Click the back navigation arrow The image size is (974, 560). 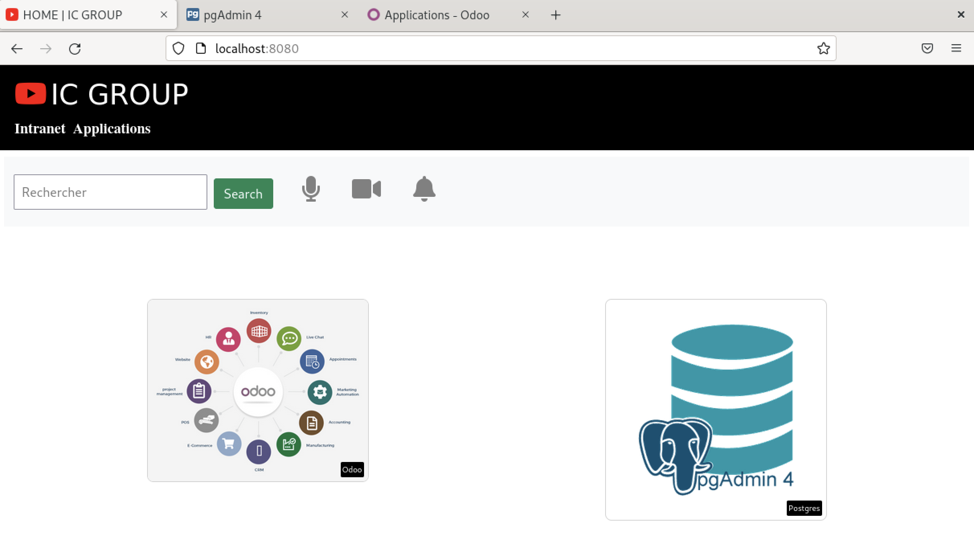[16, 49]
